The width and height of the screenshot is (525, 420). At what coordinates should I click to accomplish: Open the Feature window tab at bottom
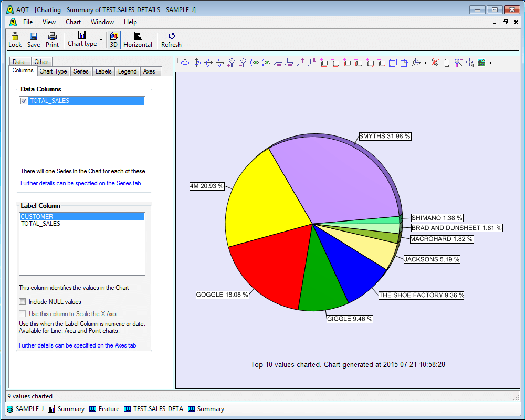click(104, 409)
